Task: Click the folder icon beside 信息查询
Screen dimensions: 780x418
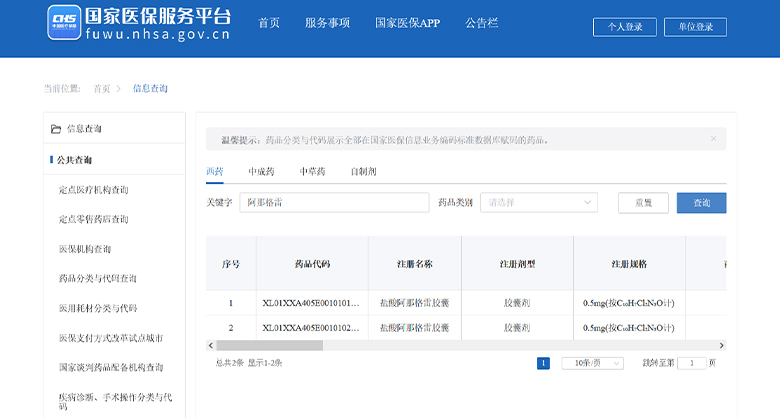Action: (x=56, y=129)
